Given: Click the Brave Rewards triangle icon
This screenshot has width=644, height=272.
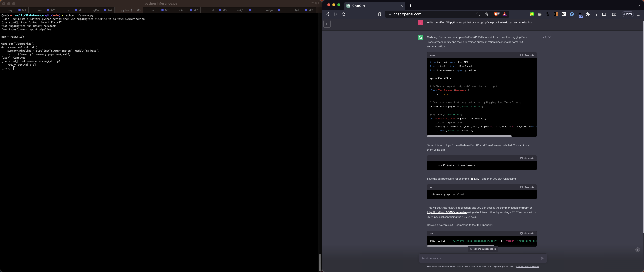Looking at the screenshot, I should [504, 14].
